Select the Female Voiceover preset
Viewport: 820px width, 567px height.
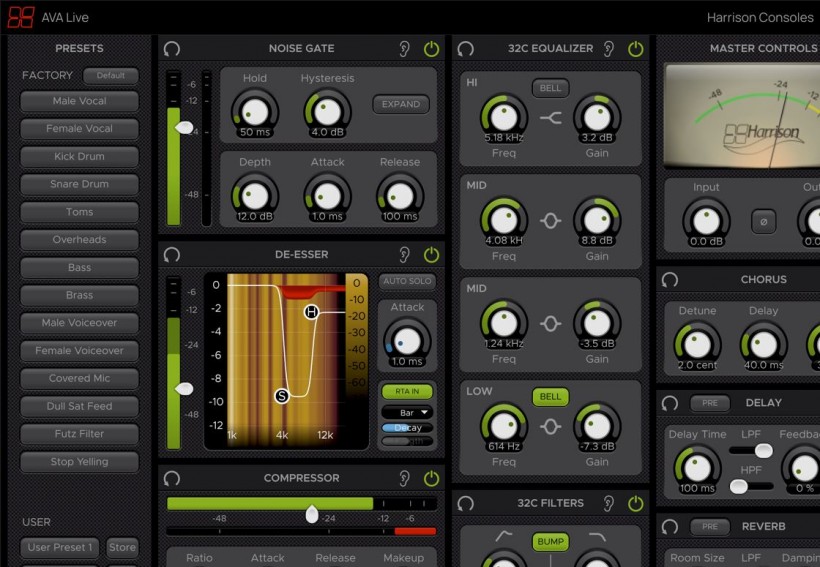tap(79, 351)
